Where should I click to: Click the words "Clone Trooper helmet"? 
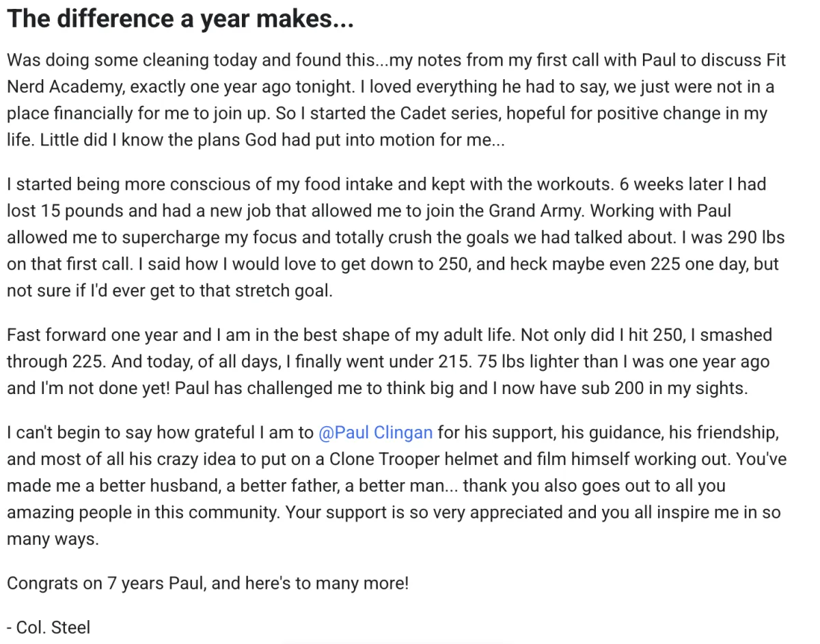tap(410, 459)
